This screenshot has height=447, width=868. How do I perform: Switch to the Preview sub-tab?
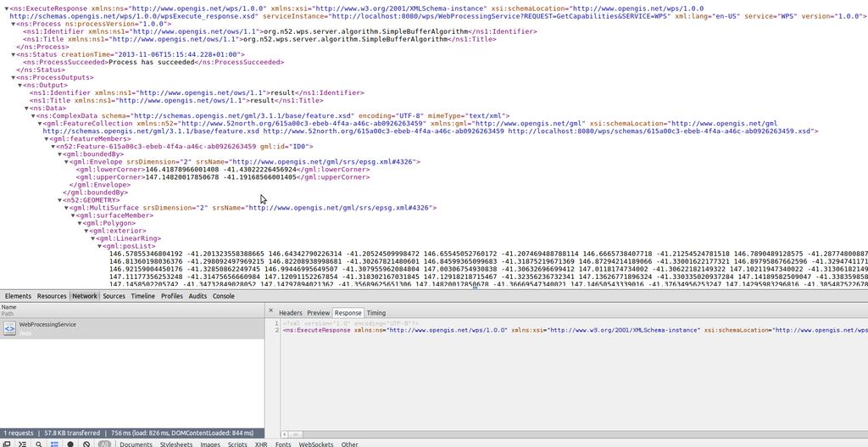319,313
